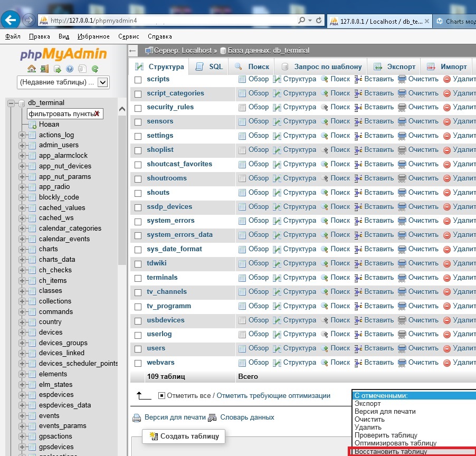Click the phpMyAdmin home icon

pyautogui.click(x=32, y=69)
